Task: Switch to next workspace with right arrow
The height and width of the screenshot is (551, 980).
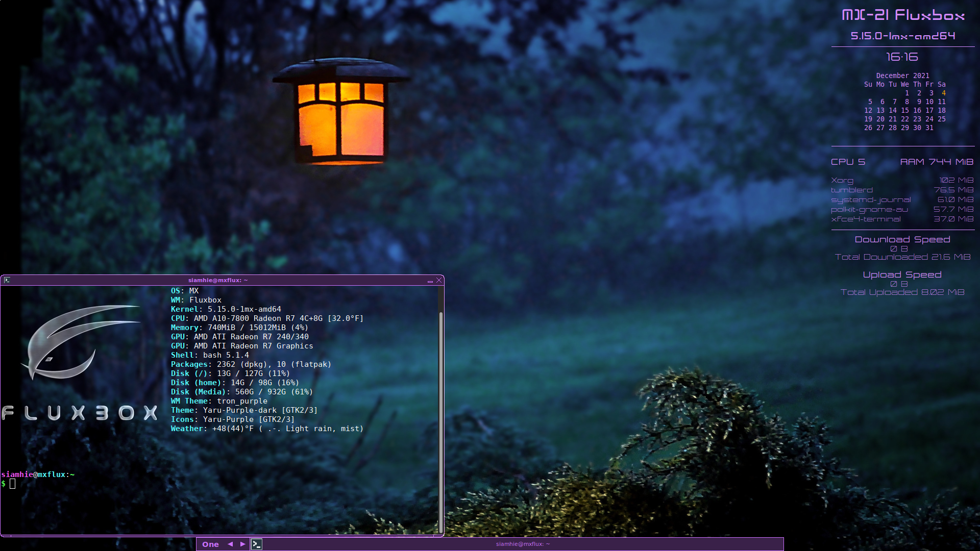Action: click(243, 544)
